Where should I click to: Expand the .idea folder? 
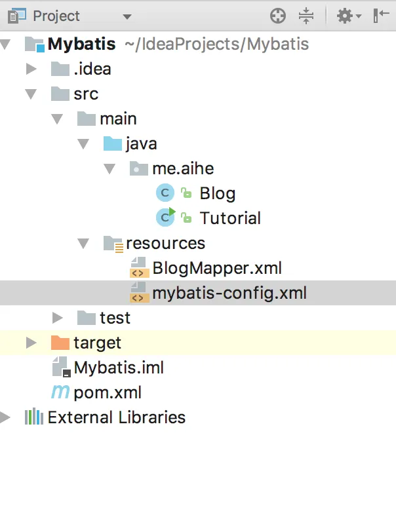click(31, 69)
